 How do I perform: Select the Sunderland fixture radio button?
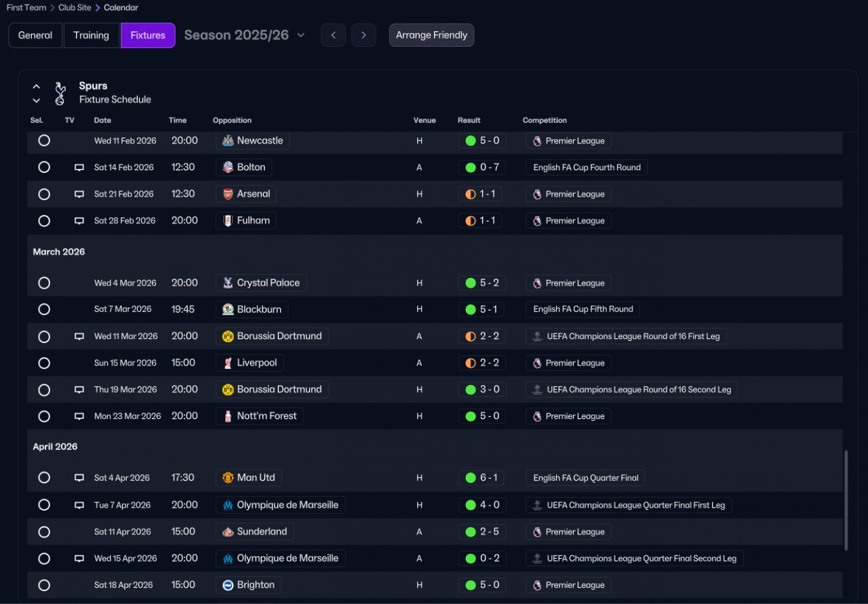(x=44, y=531)
